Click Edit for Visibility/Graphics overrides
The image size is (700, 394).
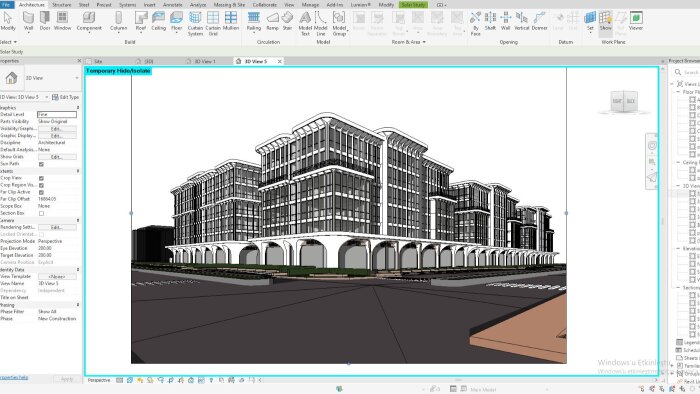[57, 129]
